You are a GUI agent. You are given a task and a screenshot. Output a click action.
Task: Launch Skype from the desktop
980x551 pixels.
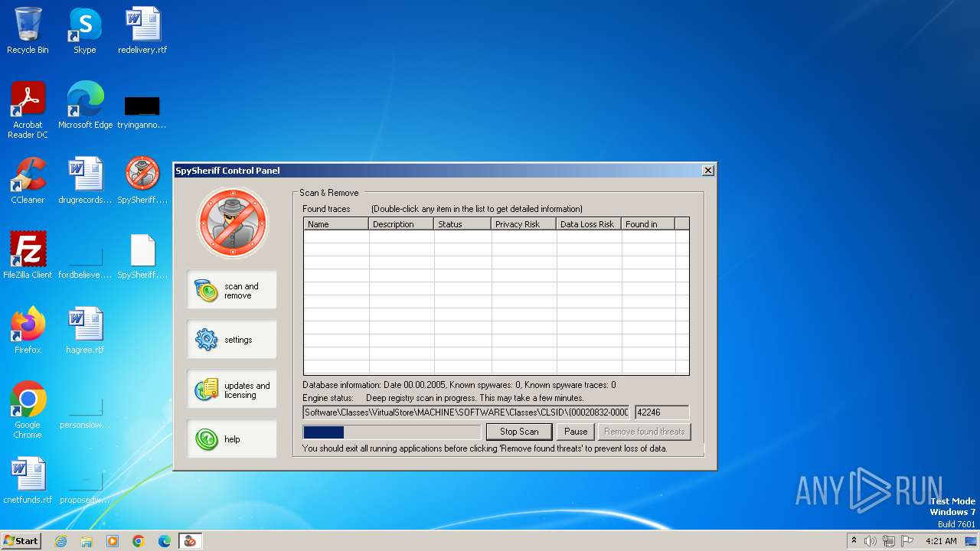[84, 31]
